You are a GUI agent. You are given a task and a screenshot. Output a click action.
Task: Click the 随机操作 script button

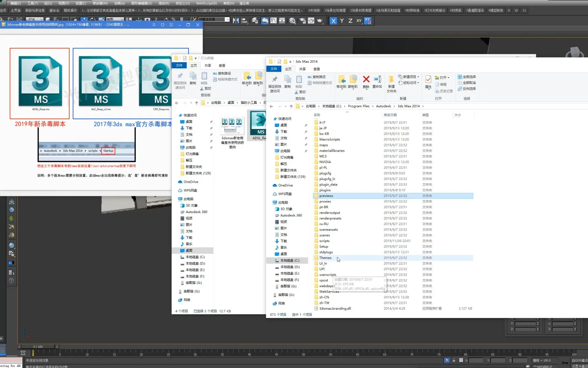point(70,10)
